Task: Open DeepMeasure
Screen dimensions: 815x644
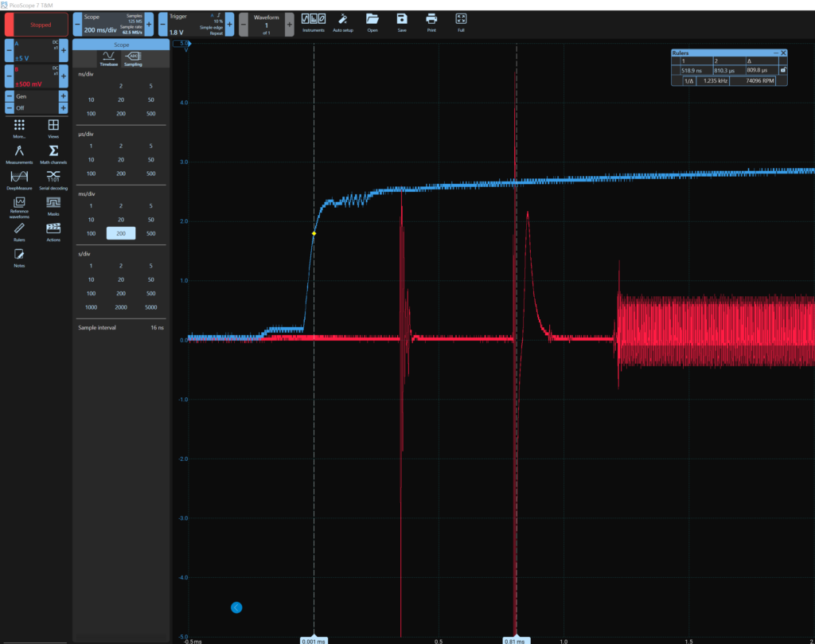Action: point(19,180)
